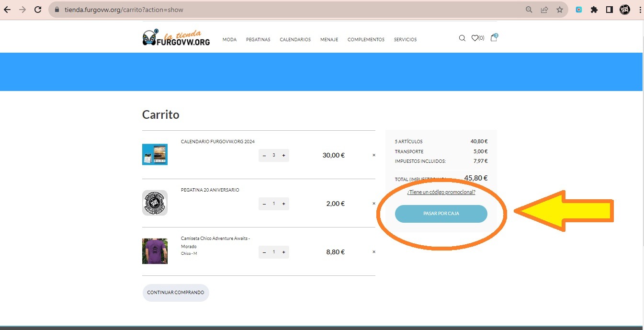Open '¿Tiene un código promocional?' link
Image resolution: width=644 pixels, height=330 pixels.
click(x=441, y=192)
